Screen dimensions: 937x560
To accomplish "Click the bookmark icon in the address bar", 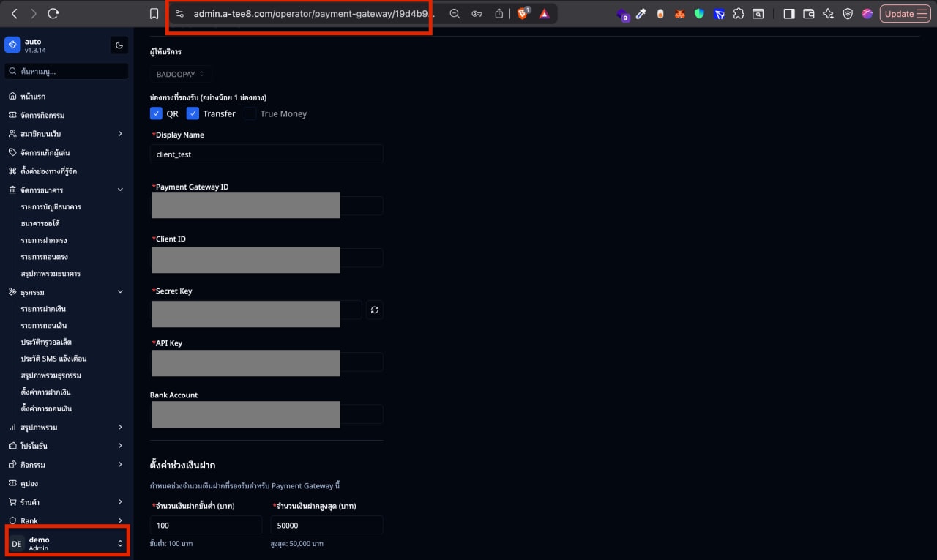I will 152,13.
